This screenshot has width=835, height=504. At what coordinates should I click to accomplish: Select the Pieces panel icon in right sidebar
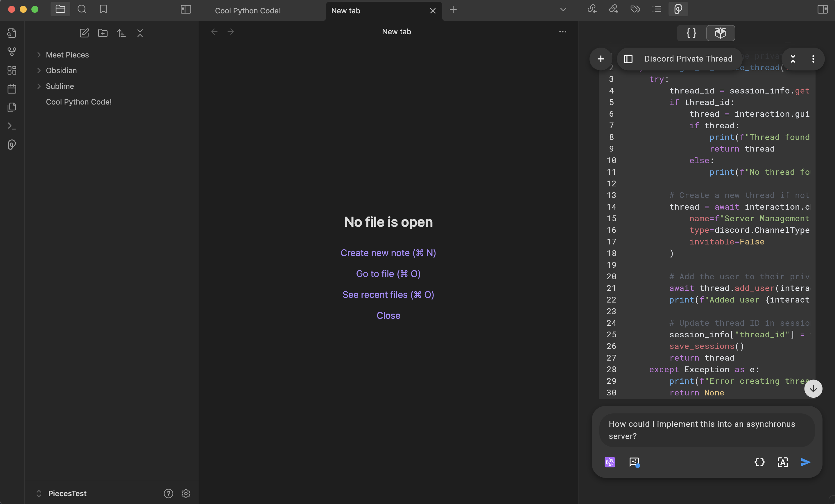point(678,9)
